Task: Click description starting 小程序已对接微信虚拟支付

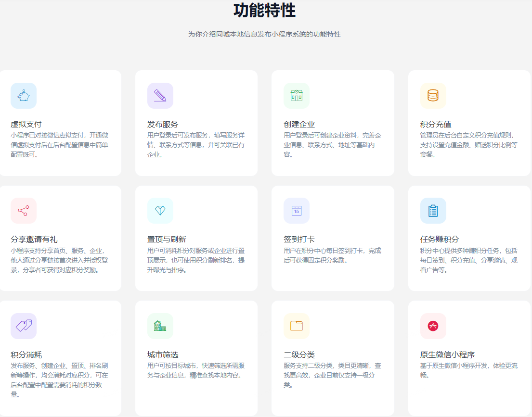Action: (x=59, y=145)
